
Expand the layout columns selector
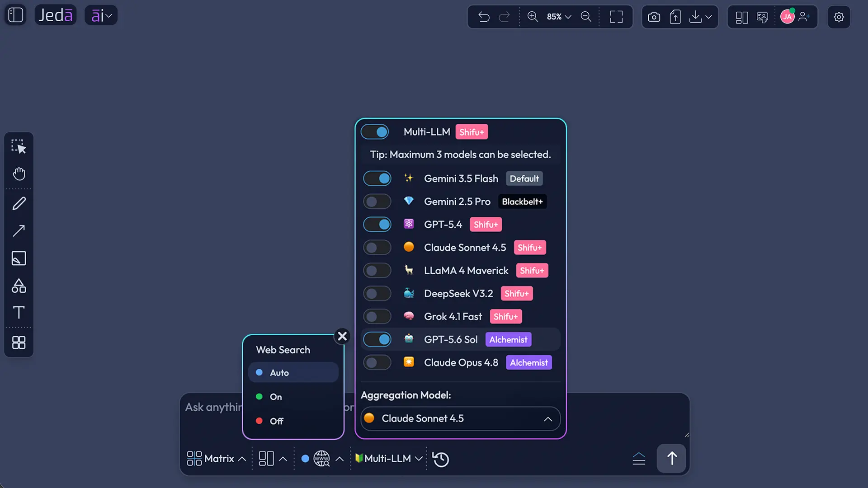point(273,459)
